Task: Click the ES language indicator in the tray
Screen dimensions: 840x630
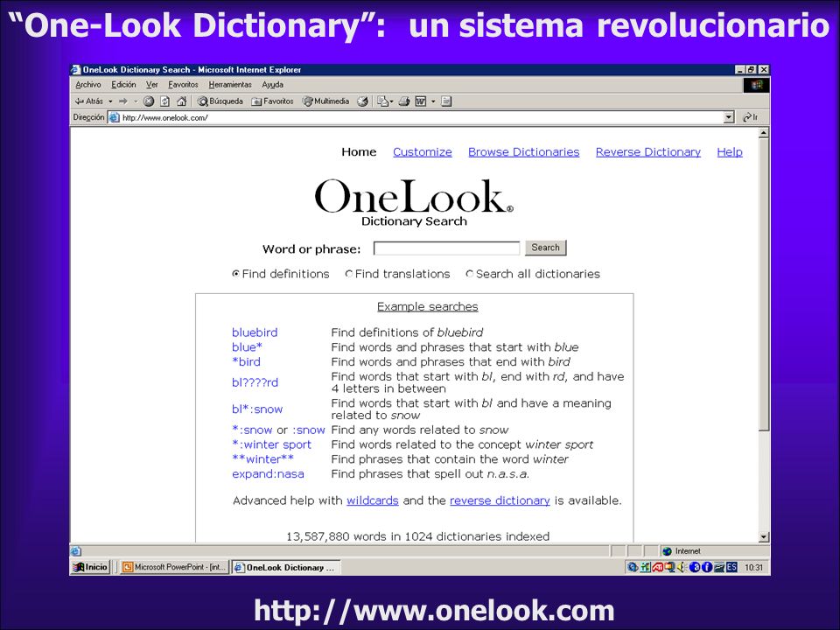Action: 731,567
